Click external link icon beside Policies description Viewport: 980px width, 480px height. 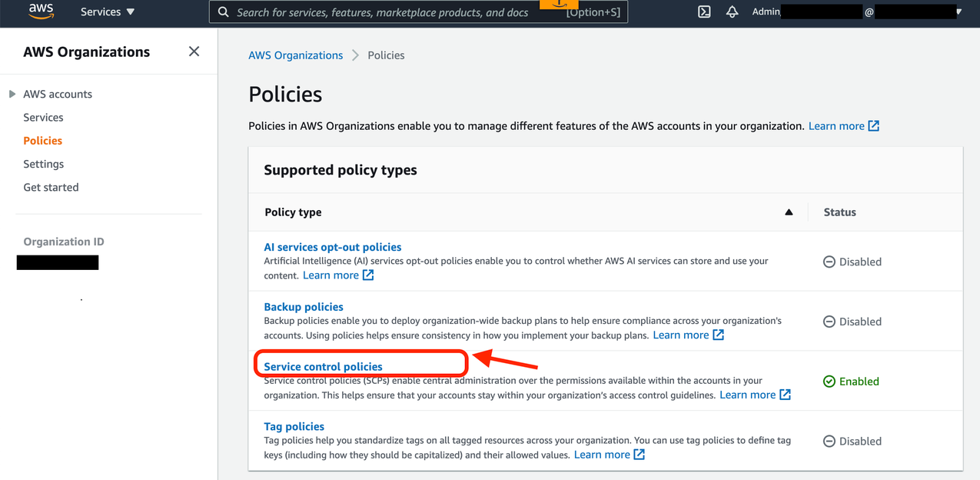tap(874, 126)
